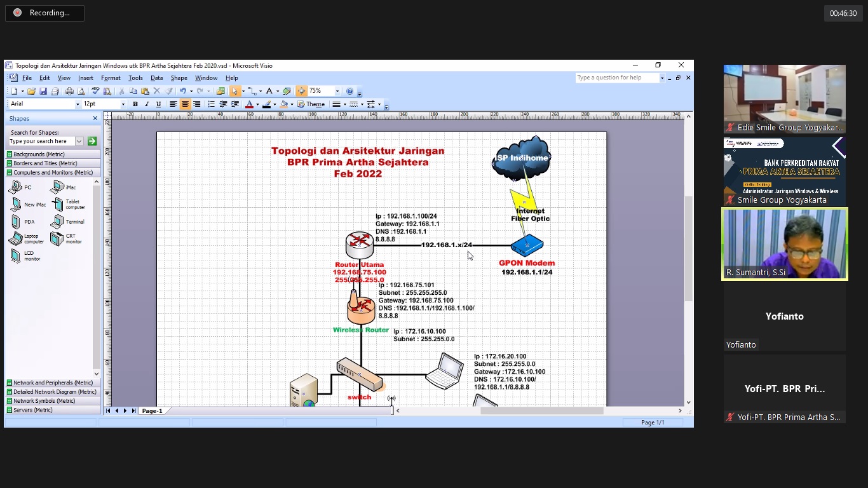
Task: Click the Type a question for help box
Action: pos(616,78)
